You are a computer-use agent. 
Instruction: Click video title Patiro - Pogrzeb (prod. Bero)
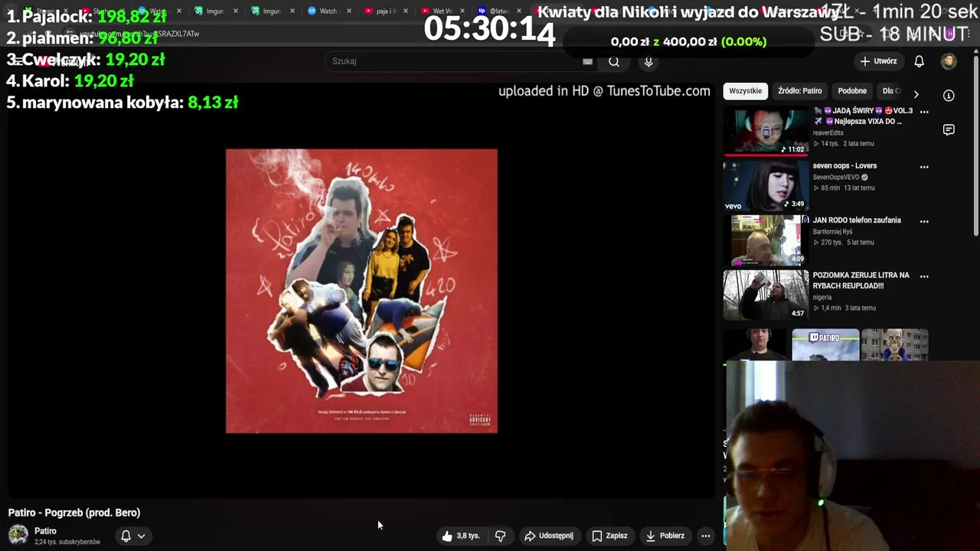coord(74,513)
